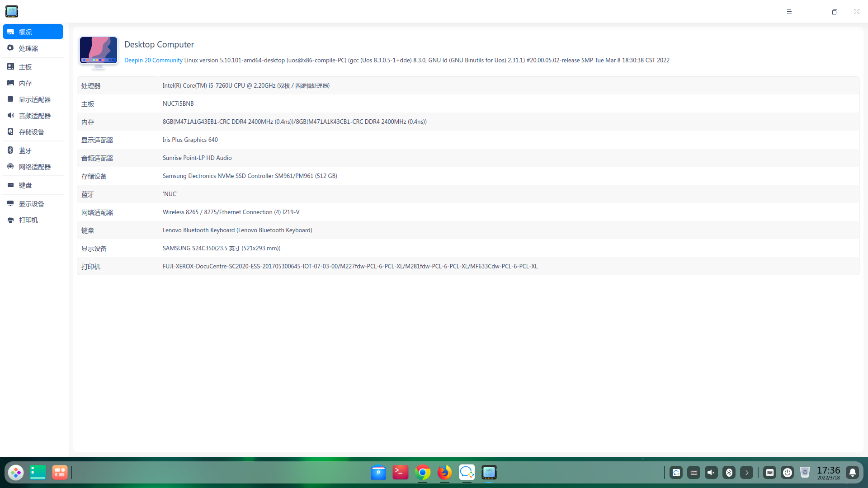Expand hidden tray icons with the chevron
Viewport: 868px width, 488px height.
pos(746,473)
